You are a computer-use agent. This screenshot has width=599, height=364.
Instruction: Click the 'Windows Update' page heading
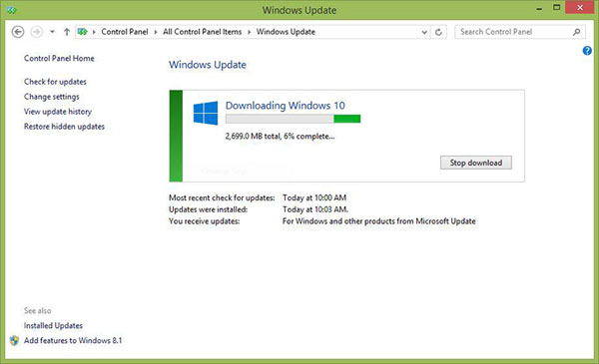(x=208, y=65)
